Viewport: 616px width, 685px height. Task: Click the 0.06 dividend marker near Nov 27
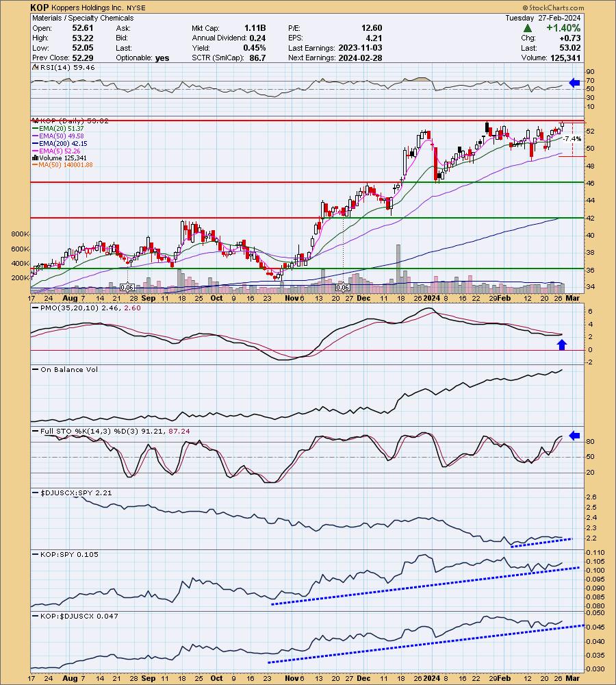pos(343,288)
